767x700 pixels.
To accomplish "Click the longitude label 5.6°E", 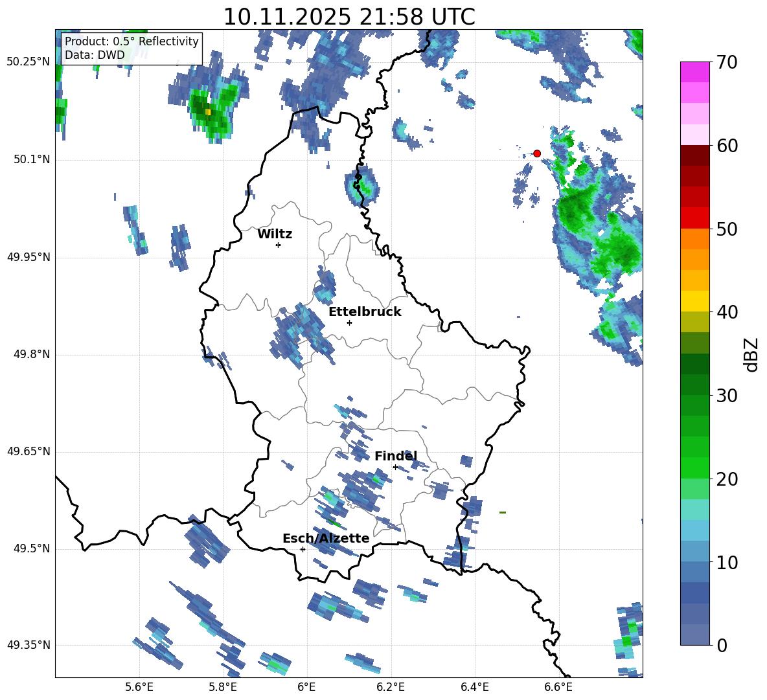I will coord(139,687).
